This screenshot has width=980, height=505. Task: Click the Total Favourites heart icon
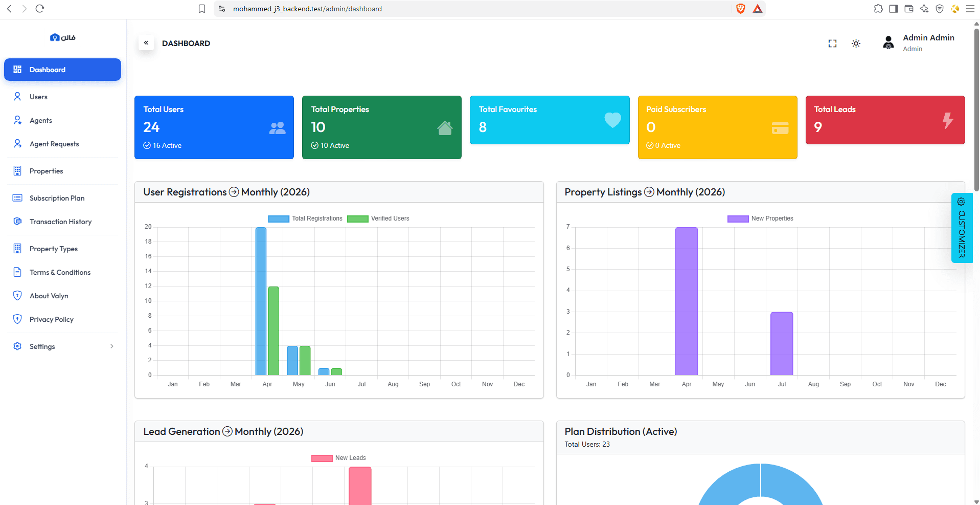pos(612,120)
